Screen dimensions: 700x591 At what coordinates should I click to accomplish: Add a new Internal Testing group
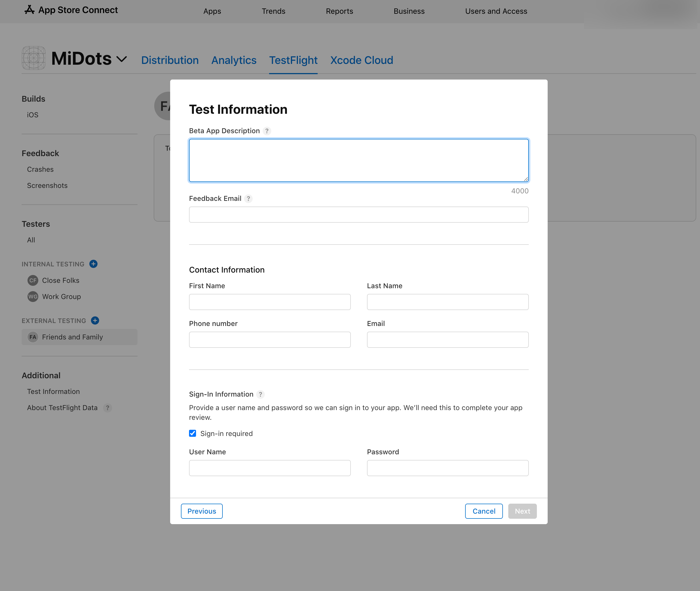94,264
